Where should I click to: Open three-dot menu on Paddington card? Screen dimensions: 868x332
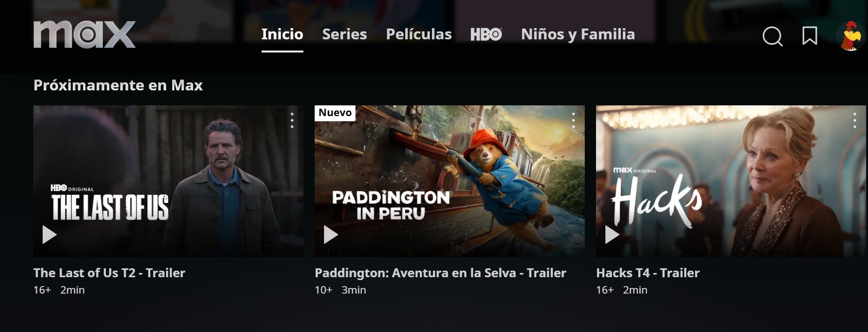click(x=574, y=120)
